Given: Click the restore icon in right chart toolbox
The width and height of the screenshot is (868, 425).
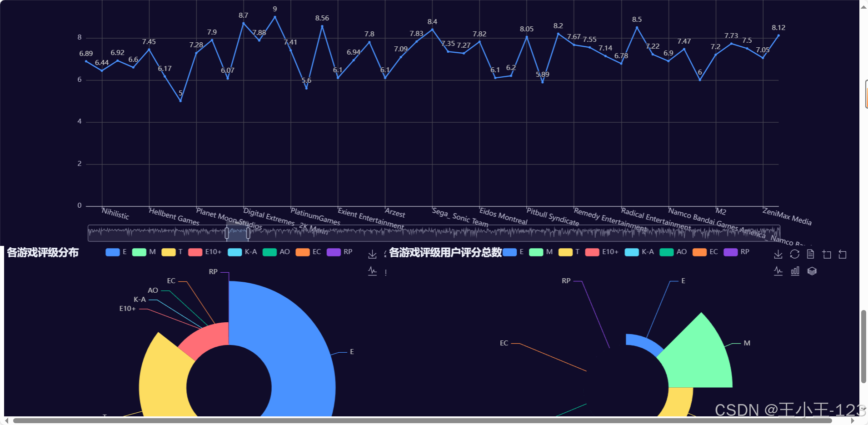Looking at the screenshot, I should coord(794,254).
